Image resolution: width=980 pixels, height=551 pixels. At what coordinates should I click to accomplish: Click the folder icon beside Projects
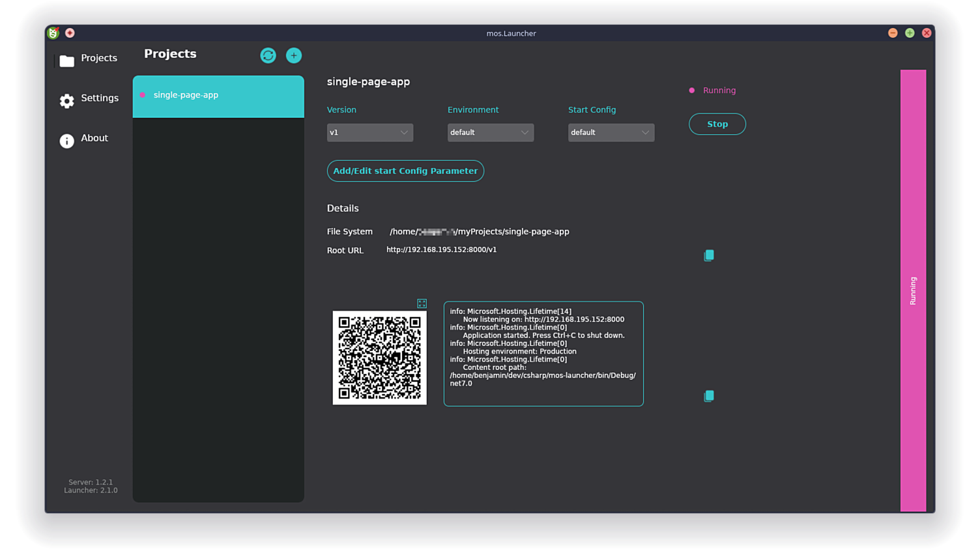pos(67,59)
